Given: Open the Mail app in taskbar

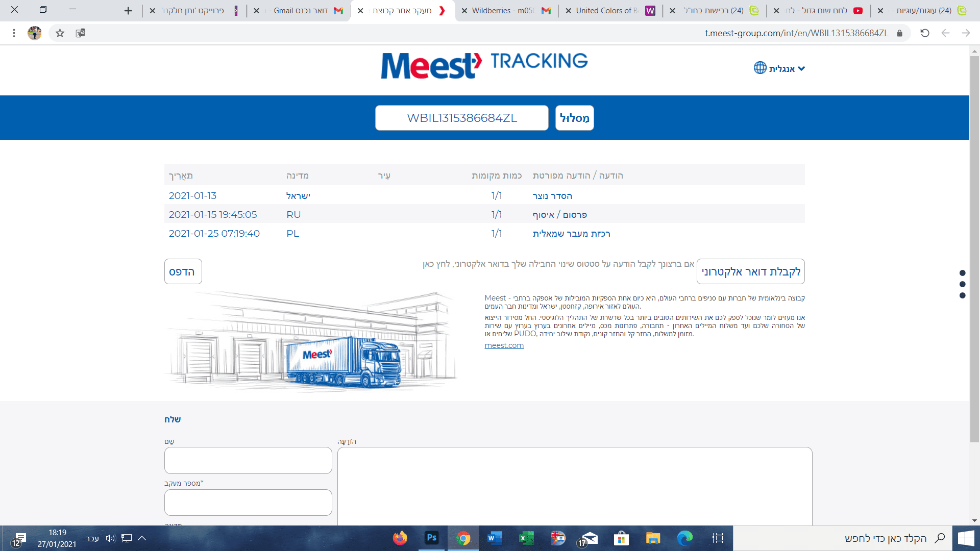Looking at the screenshot, I should point(590,538).
